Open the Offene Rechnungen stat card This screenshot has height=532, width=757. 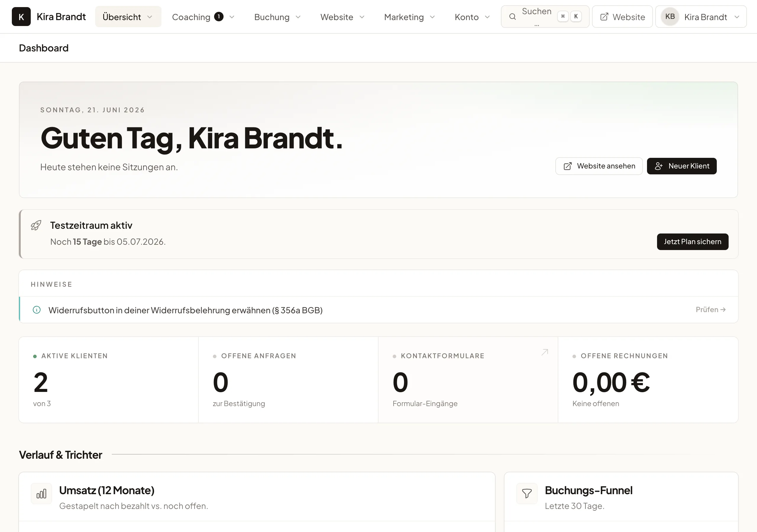pos(648,380)
